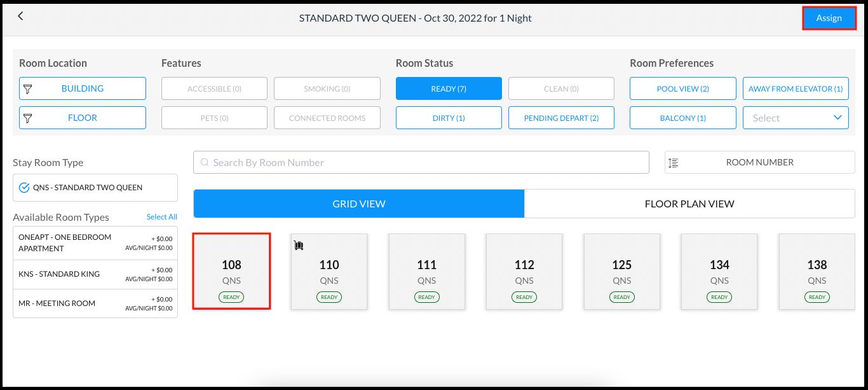Image resolution: width=868 pixels, height=390 pixels.
Task: Choose KNS - Standard King room type
Action: (x=95, y=274)
